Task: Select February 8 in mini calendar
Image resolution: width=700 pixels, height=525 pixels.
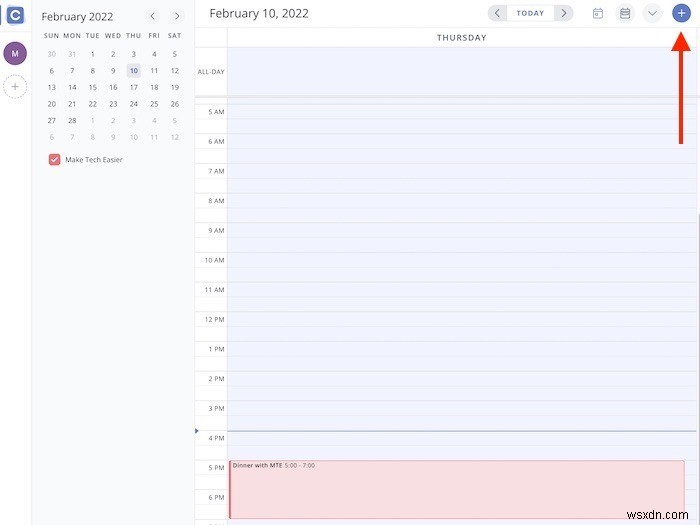Action: tap(92, 71)
